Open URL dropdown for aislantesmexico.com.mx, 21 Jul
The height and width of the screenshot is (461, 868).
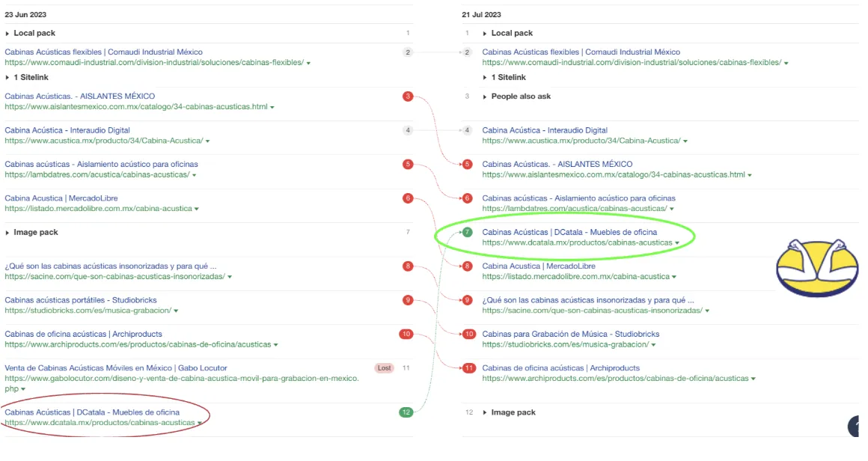click(x=750, y=175)
